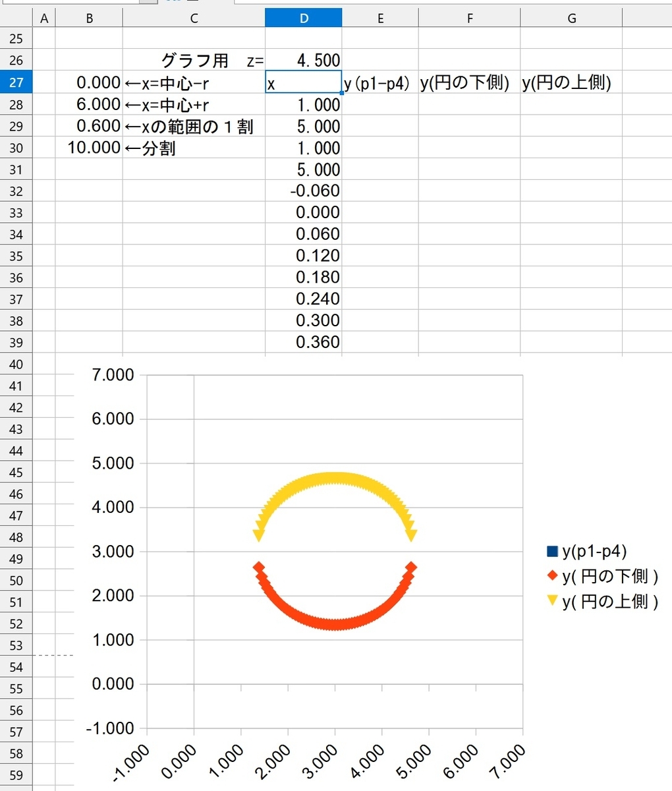
Task: Click the 0.000 value in row 27
Action: [89, 82]
